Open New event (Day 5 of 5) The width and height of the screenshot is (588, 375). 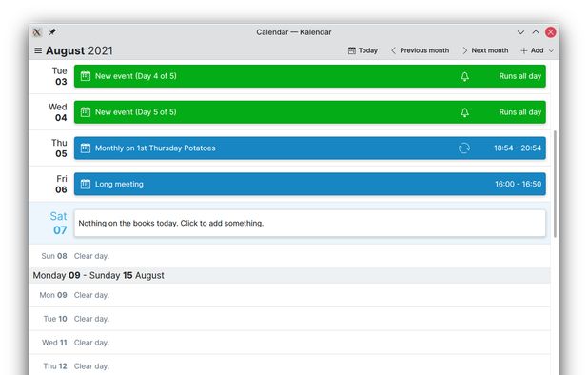(x=310, y=112)
